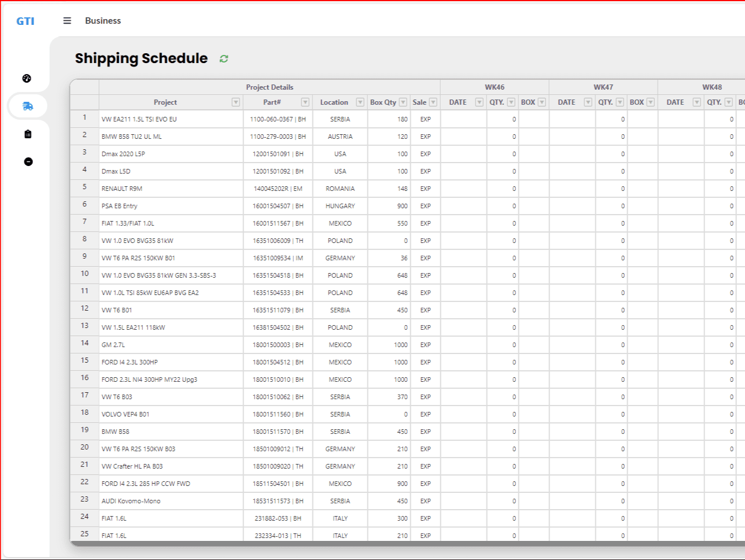Select Box Qty cell '370'
The image size is (745, 560).
pyautogui.click(x=389, y=397)
